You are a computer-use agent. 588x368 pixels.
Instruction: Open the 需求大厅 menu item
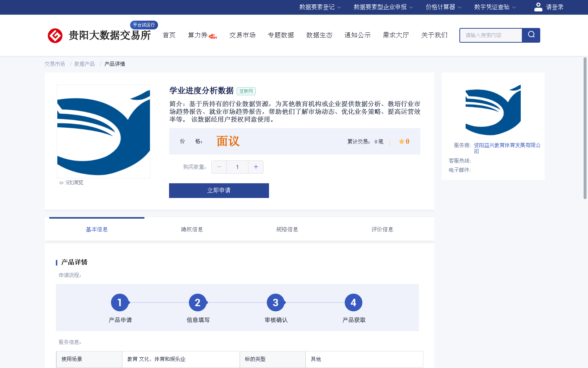click(x=396, y=35)
